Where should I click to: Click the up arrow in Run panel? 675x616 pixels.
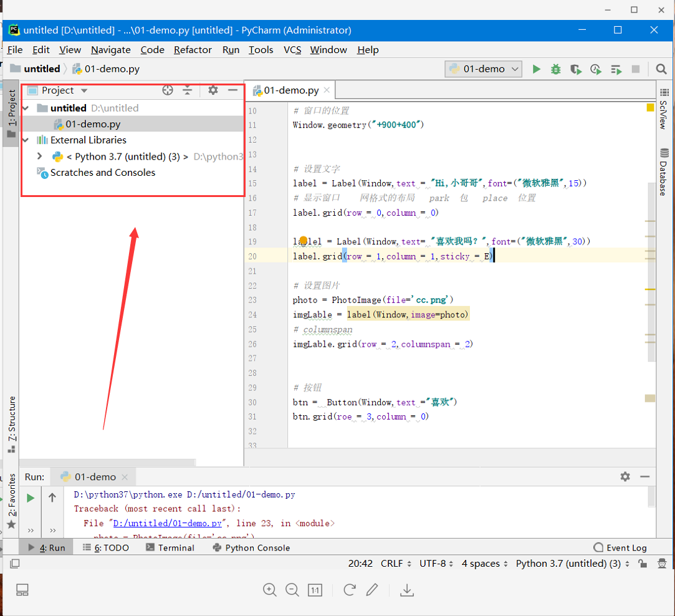[52, 498]
